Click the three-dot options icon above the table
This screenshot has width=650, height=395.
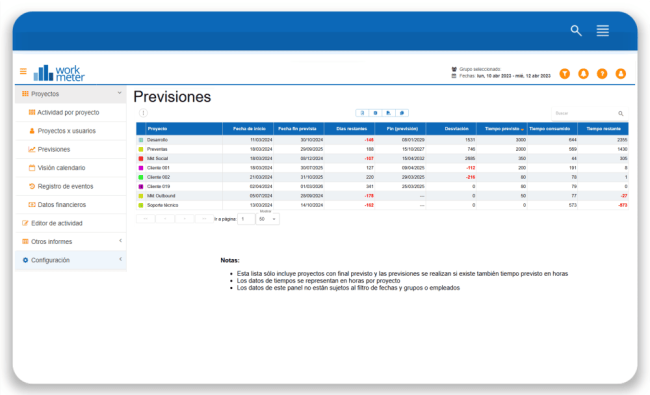click(143, 113)
